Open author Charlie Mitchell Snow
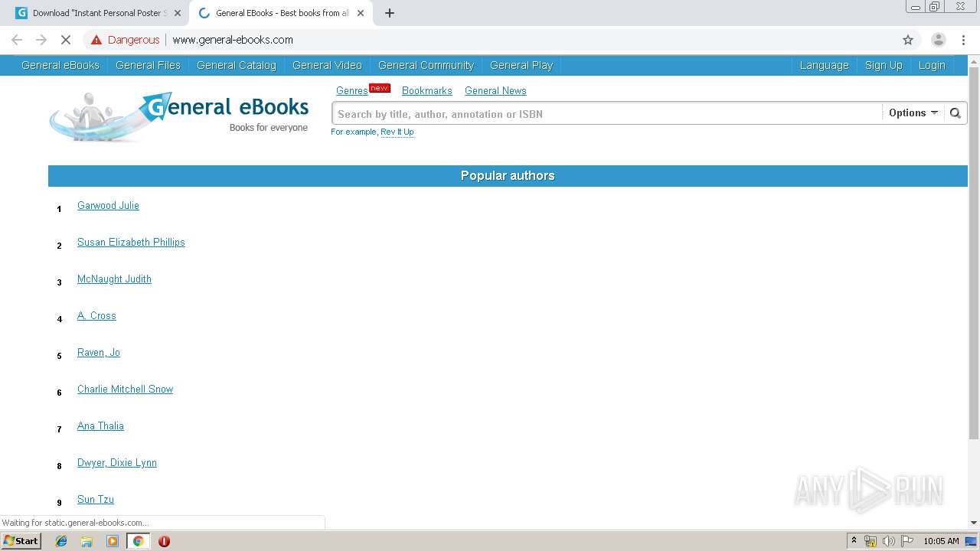Screen dimensions: 980x551 125,389
